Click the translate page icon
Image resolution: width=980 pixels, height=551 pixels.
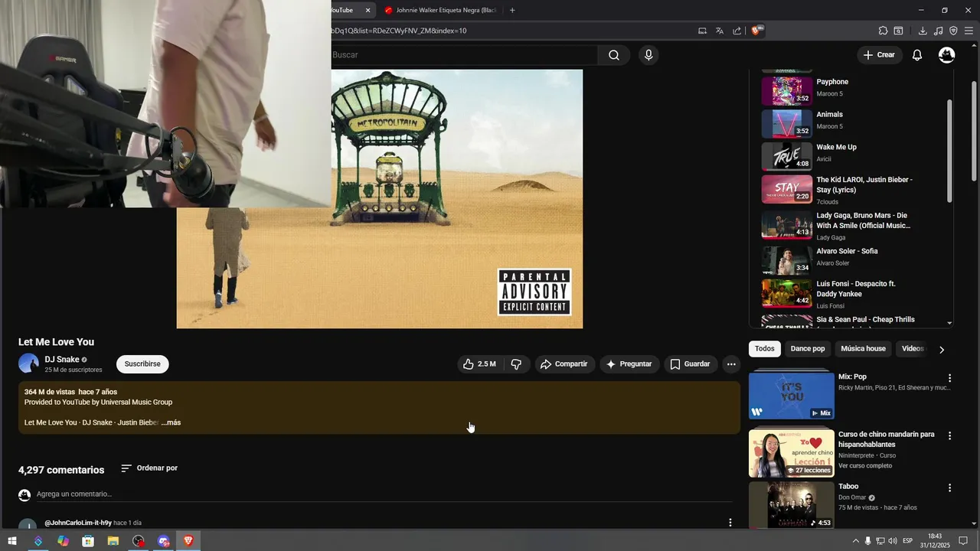point(720,31)
